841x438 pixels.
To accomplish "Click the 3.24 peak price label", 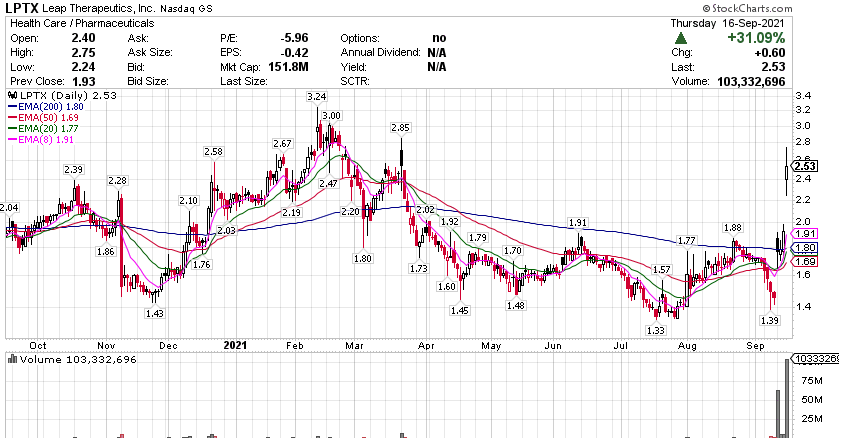I will (316, 96).
